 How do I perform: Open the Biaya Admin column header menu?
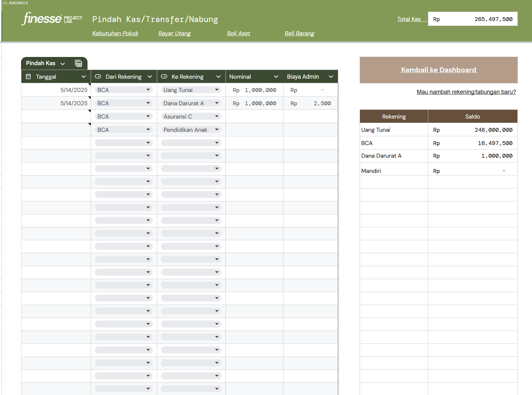331,77
